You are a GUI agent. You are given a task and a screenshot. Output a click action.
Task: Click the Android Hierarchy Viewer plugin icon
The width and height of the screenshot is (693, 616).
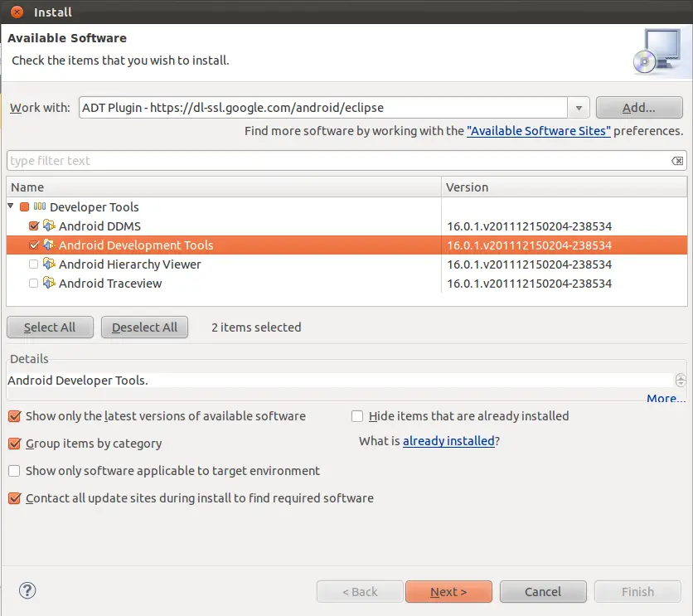click(49, 264)
